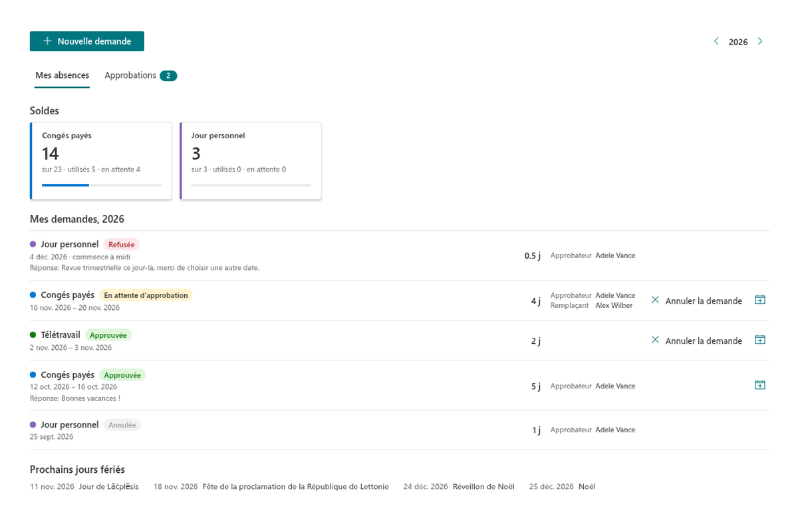Go to next year with right chevron
The width and height of the screenshot is (798, 532).
click(x=760, y=41)
